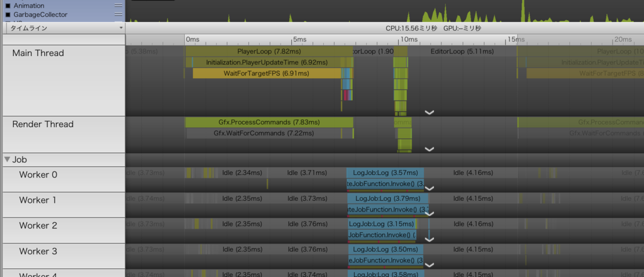The width and height of the screenshot is (644, 277).
Task: Expand Worker 3 overflow chevron
Action: [429, 264]
